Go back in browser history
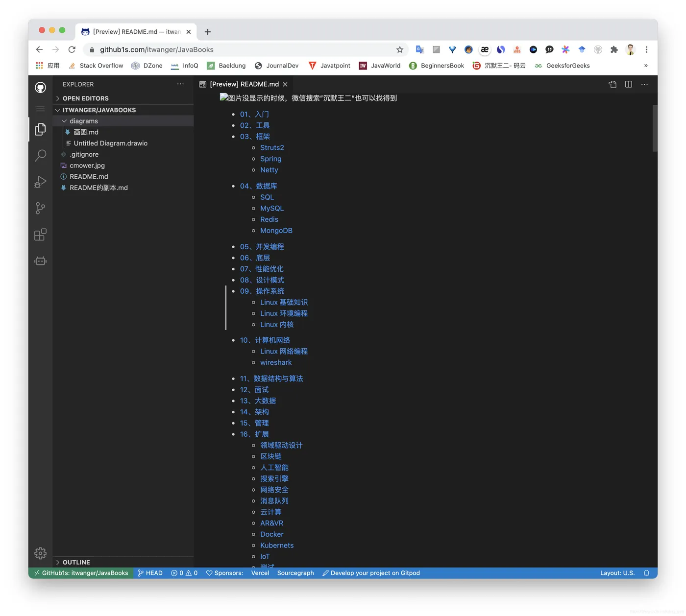 coord(40,49)
